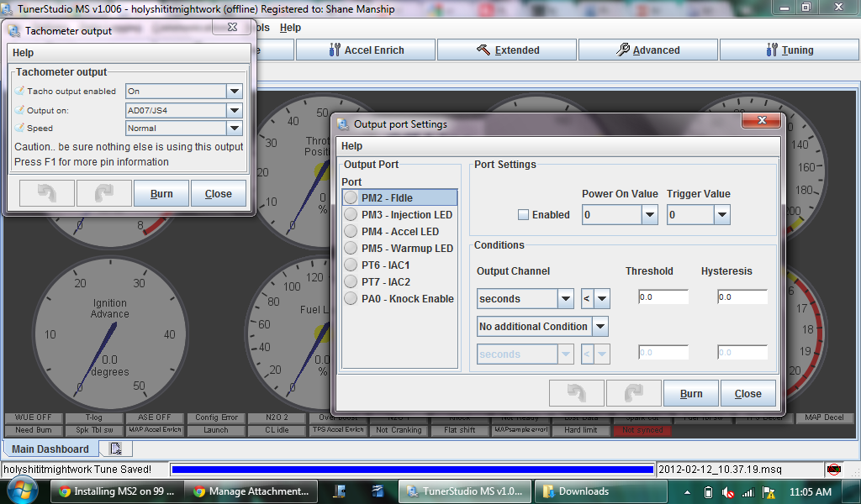
Task: Click Burn in Output port Settings
Action: click(x=691, y=393)
